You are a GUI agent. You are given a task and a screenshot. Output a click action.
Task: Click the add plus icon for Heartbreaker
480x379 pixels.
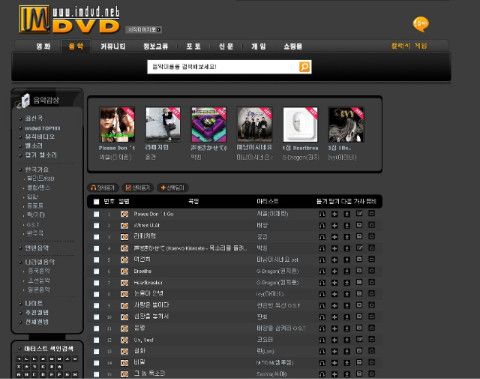[x=334, y=282]
